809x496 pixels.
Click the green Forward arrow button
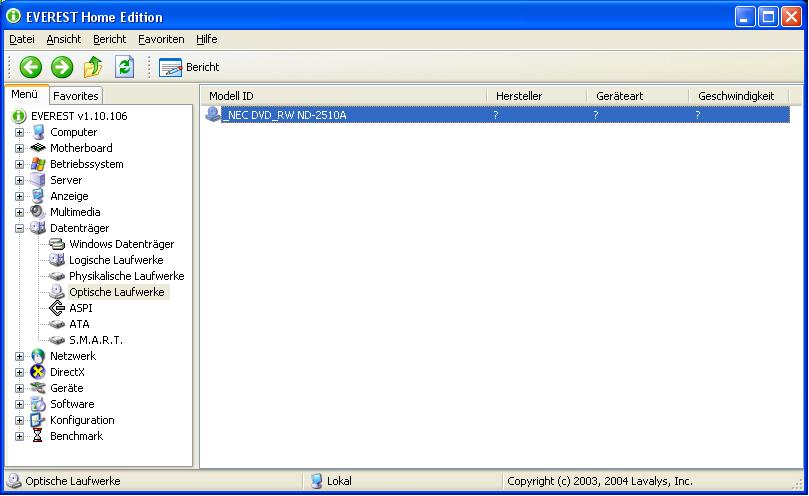[x=62, y=67]
